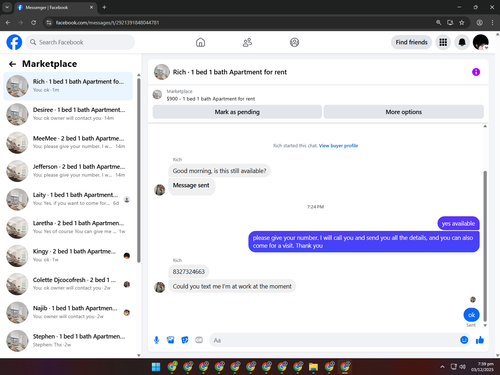This screenshot has height=375, width=500.
Task: Click the chat message scrollbar
Action: pyautogui.click(x=485, y=246)
